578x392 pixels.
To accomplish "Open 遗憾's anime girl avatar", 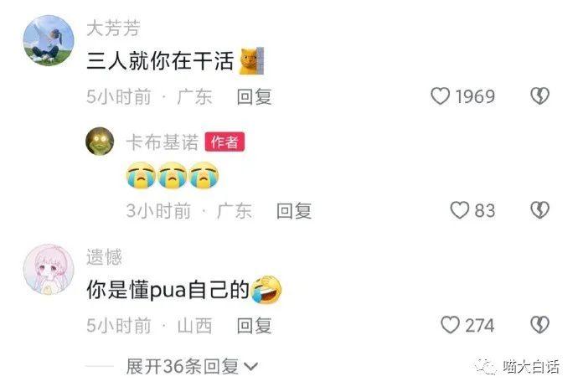I will click(49, 269).
